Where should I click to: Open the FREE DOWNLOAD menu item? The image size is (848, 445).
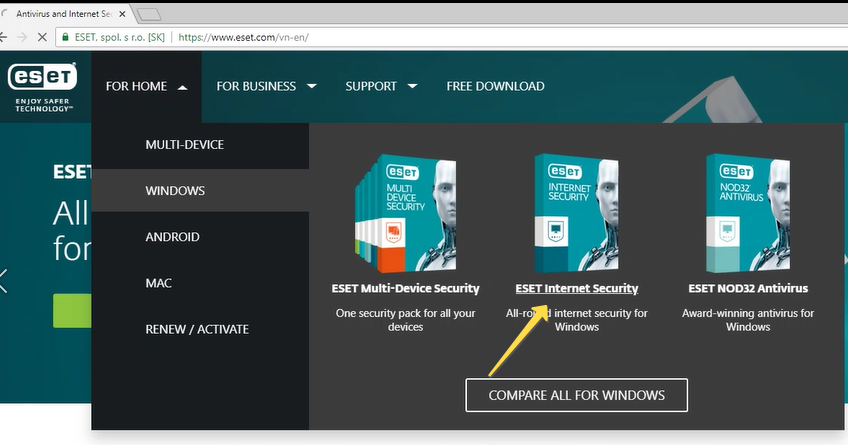(495, 86)
